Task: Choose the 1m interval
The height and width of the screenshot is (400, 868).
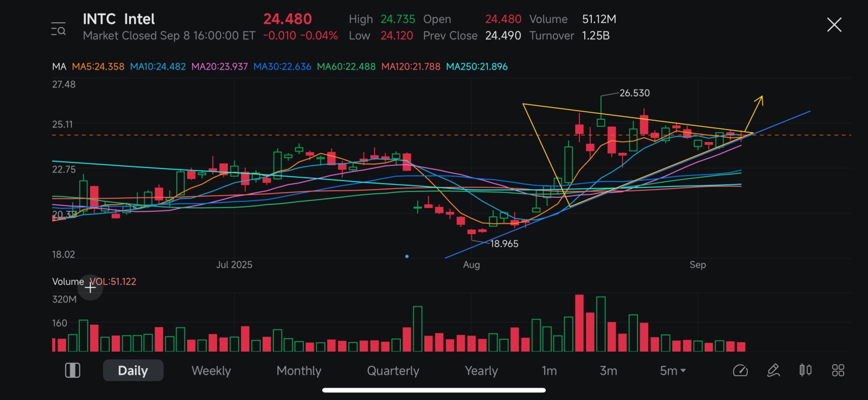Action: pyautogui.click(x=549, y=371)
